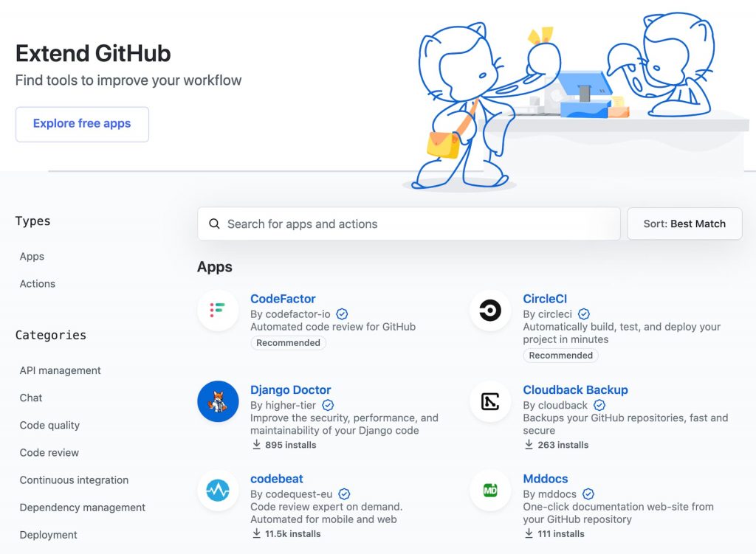Open the Cloudback Backup app link
This screenshot has width=756, height=554.
coord(576,389)
